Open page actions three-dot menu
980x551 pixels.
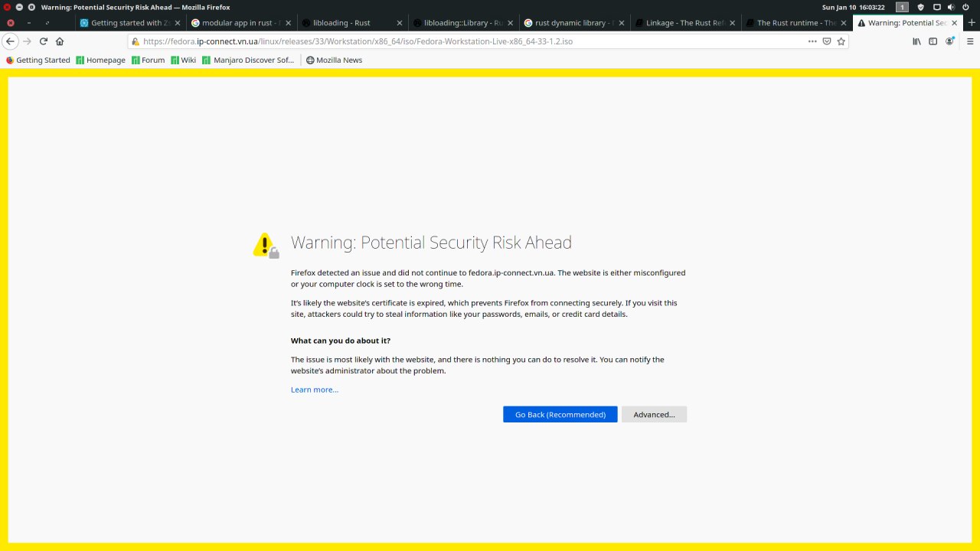(812, 41)
